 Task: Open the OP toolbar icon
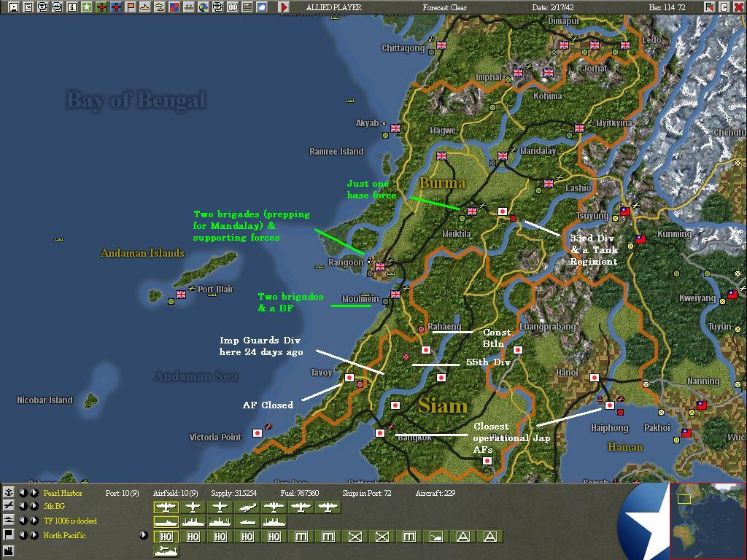click(233, 7)
